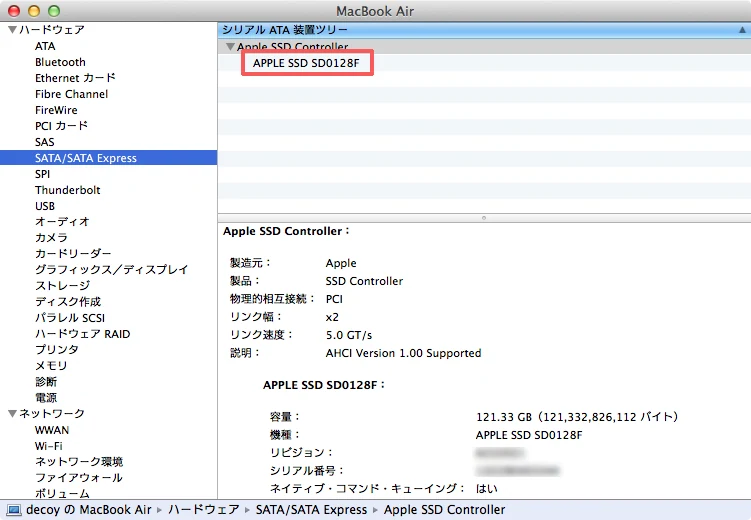This screenshot has width=751, height=520.
Task: Select カードリーダー in the sidebar
Action: [x=73, y=254]
